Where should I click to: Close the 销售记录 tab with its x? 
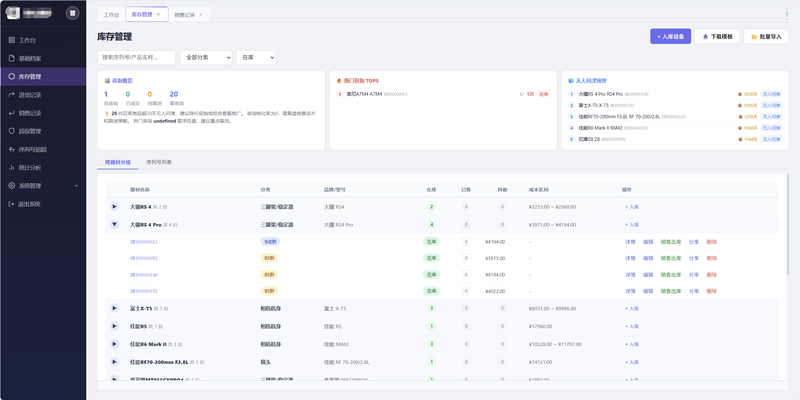tap(201, 15)
